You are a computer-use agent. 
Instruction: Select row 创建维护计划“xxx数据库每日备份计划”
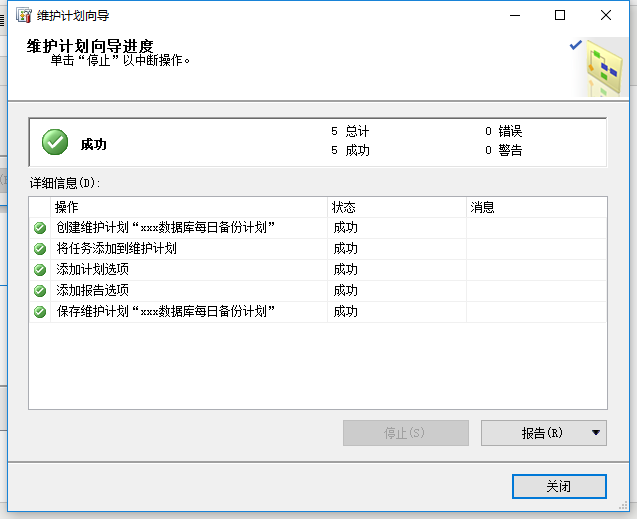pyautogui.click(x=318, y=228)
